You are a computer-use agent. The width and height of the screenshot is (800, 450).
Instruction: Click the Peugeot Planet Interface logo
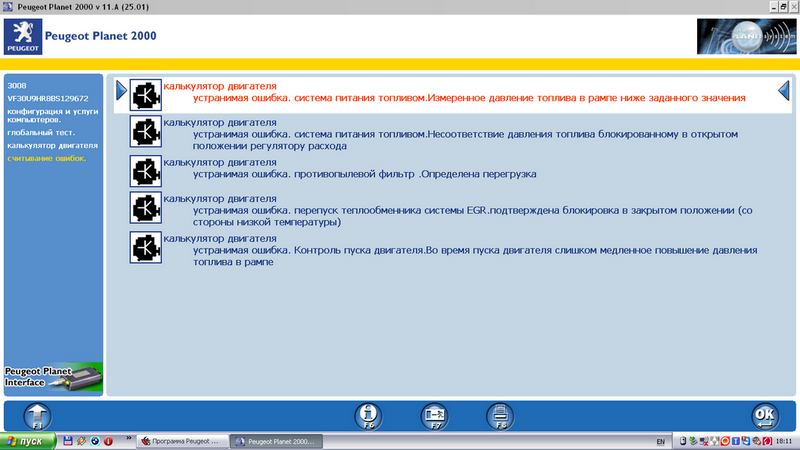click(52, 377)
